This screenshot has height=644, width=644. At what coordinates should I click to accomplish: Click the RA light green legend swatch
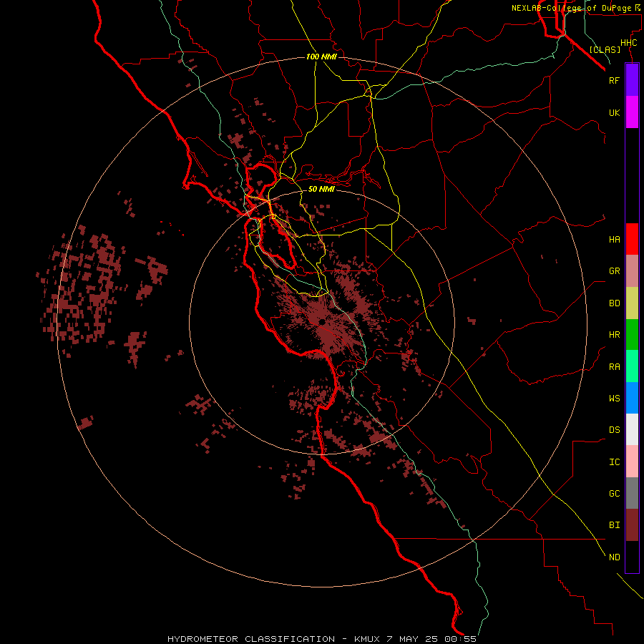pos(632,366)
